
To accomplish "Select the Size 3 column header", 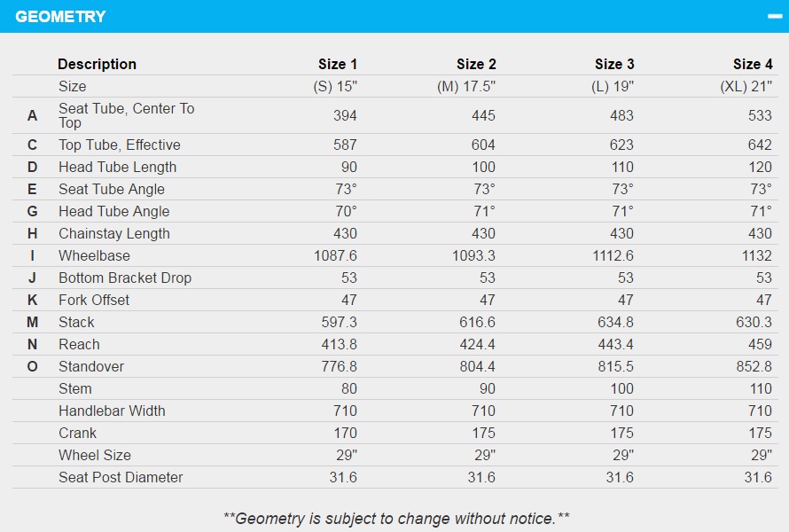I will 614,64.
